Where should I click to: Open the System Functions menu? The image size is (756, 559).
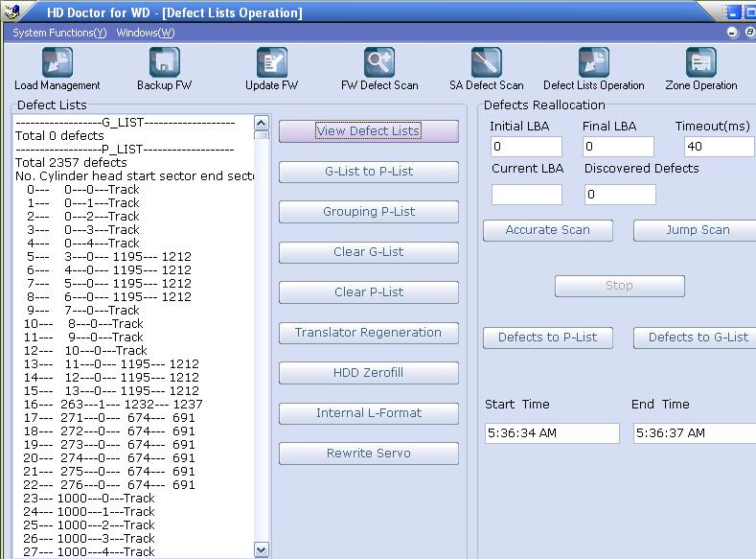59,33
